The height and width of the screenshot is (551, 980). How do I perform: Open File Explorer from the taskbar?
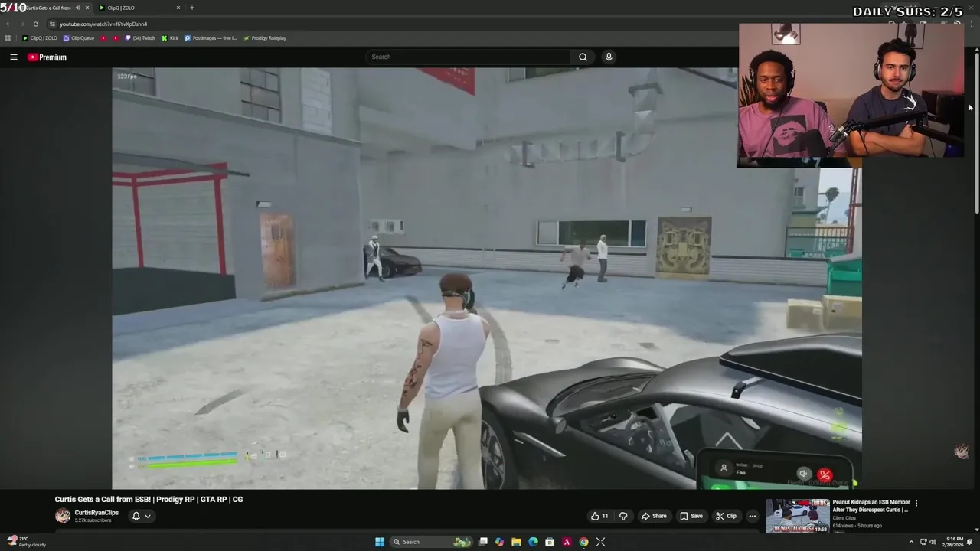tap(516, 542)
